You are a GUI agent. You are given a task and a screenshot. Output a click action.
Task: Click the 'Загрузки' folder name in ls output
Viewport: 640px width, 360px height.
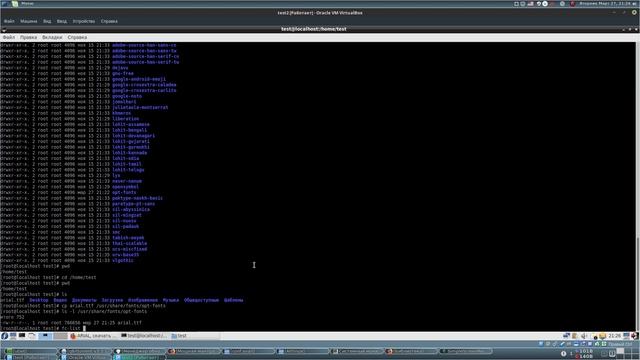coord(112,300)
